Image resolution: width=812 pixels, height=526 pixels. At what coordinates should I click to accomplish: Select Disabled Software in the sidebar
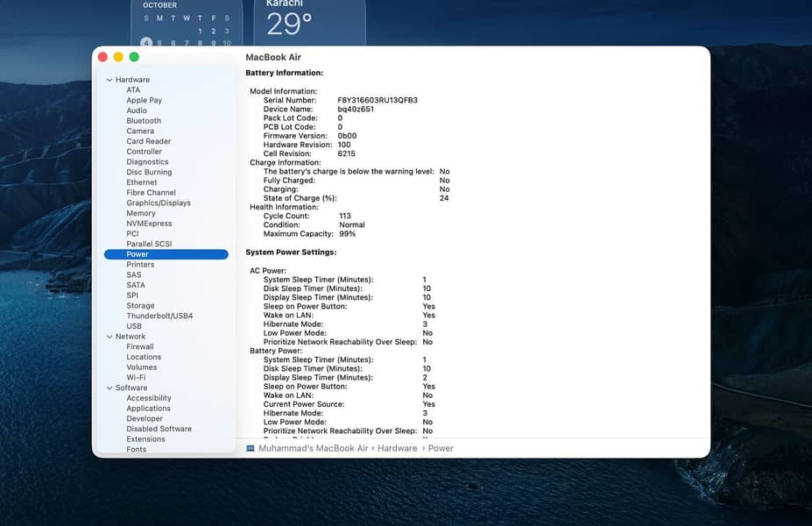(159, 429)
